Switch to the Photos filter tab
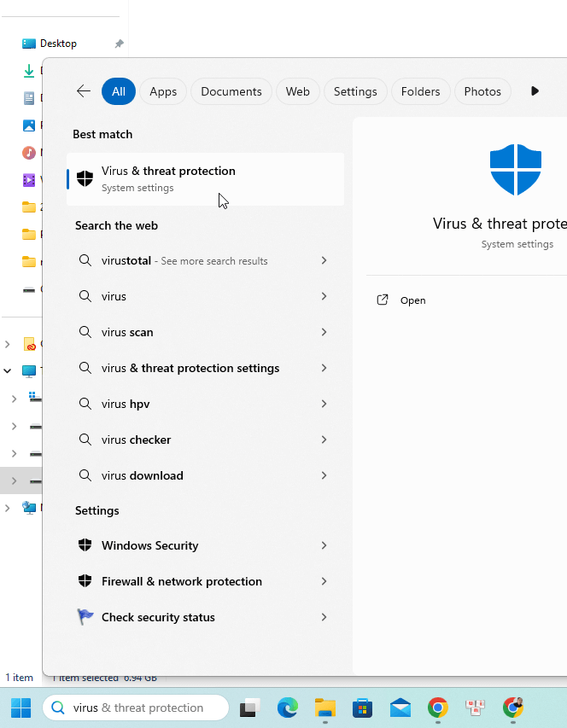 point(482,91)
